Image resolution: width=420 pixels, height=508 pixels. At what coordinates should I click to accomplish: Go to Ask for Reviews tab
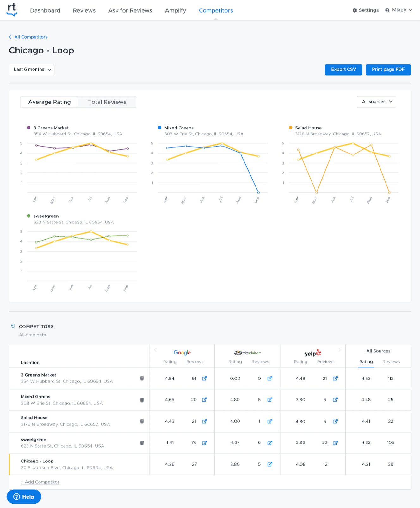pos(130,10)
